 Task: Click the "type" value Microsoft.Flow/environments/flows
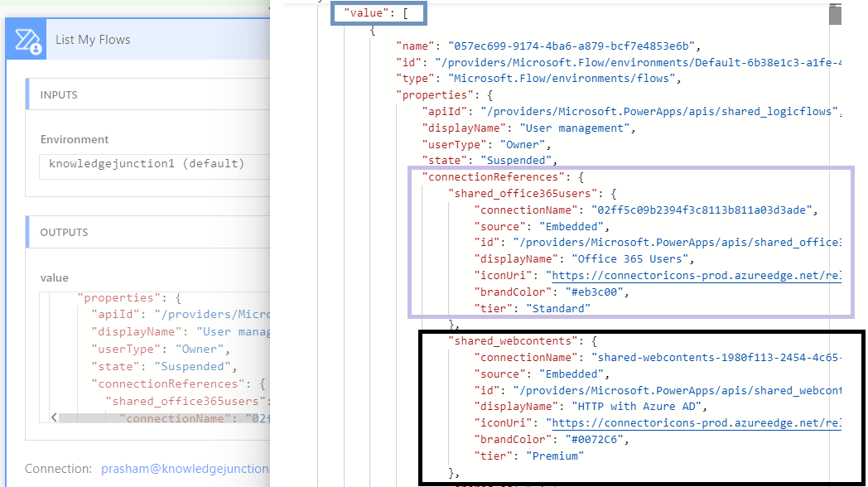click(562, 79)
